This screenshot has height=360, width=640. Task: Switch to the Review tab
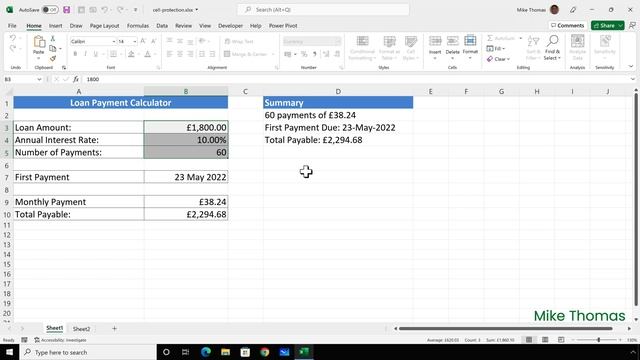coord(183,26)
